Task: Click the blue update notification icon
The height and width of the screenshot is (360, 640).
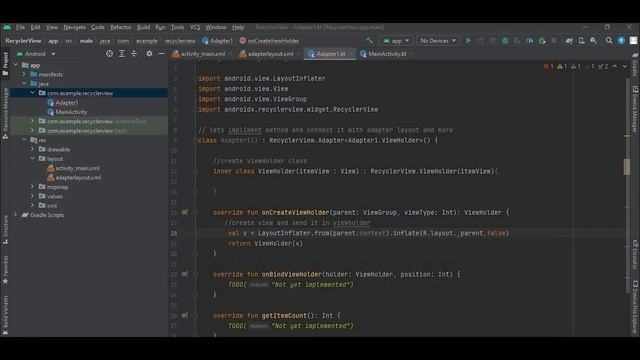Action: (621, 41)
